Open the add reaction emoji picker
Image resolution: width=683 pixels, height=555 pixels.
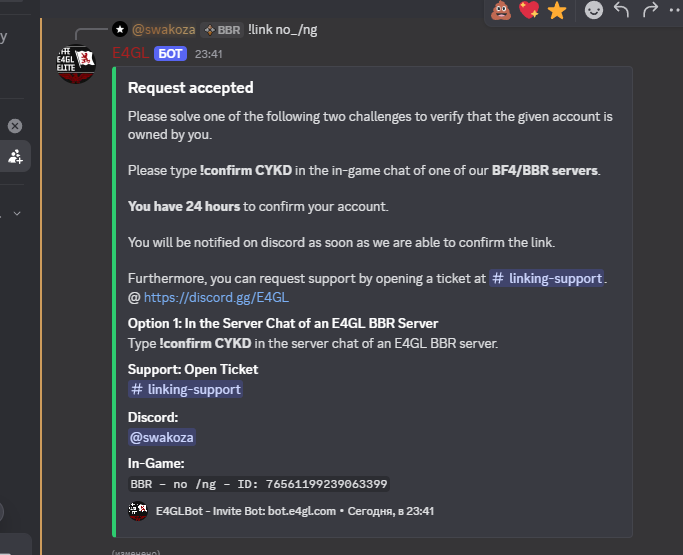[x=594, y=11]
